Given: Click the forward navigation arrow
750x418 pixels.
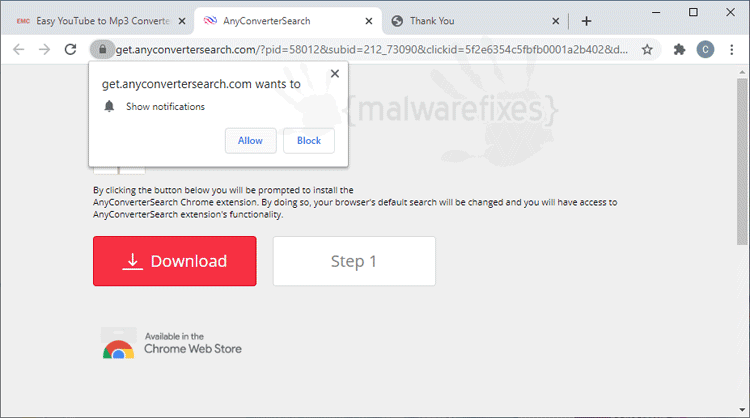Looking at the screenshot, I should coord(44,49).
